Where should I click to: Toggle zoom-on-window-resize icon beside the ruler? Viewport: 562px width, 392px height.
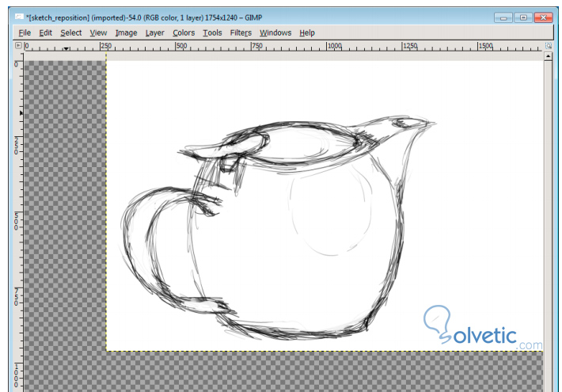click(x=548, y=46)
